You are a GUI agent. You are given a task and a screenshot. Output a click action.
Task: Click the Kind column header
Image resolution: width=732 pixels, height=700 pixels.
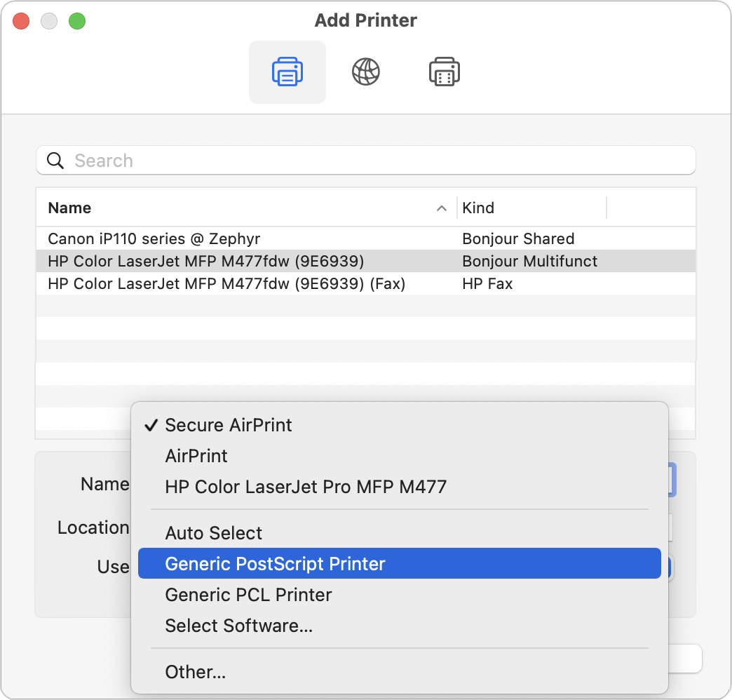(531, 208)
